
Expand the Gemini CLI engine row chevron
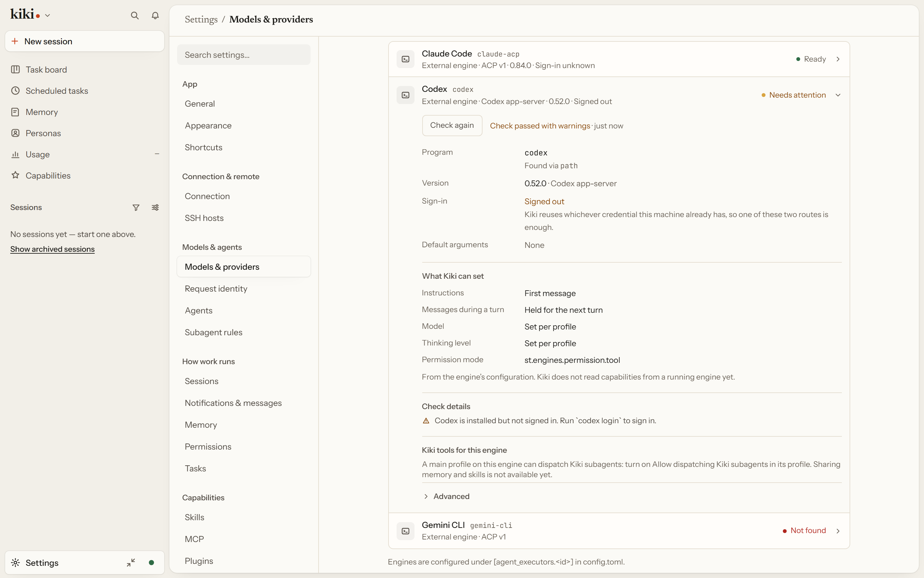point(838,531)
